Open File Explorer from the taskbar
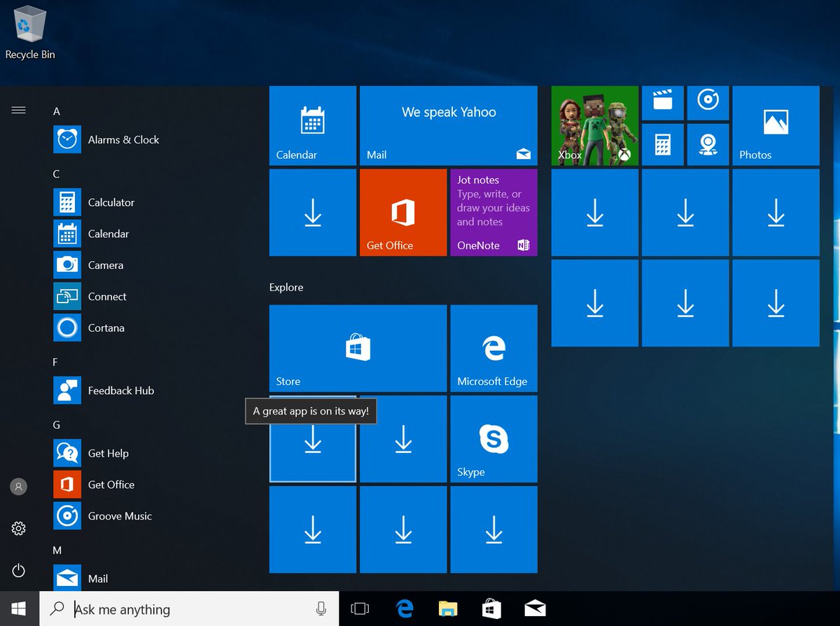The height and width of the screenshot is (626, 840). tap(448, 608)
